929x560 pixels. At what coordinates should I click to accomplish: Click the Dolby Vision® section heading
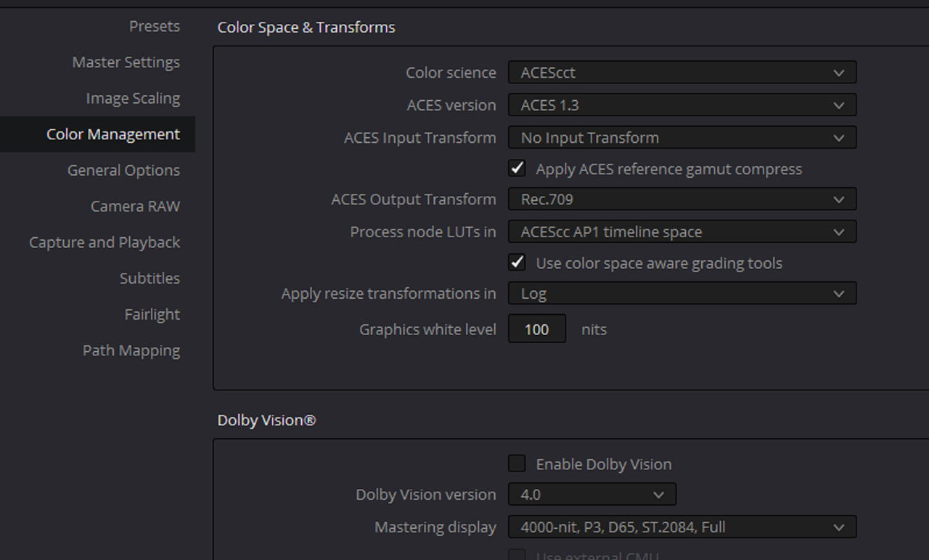click(266, 421)
